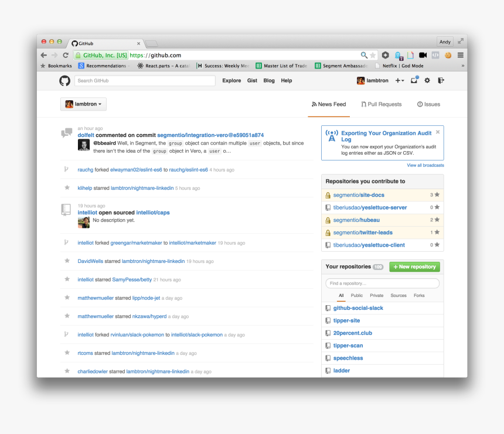Expand the create-new dropdown arrow beside plus icon
504x434 pixels.
[403, 80]
